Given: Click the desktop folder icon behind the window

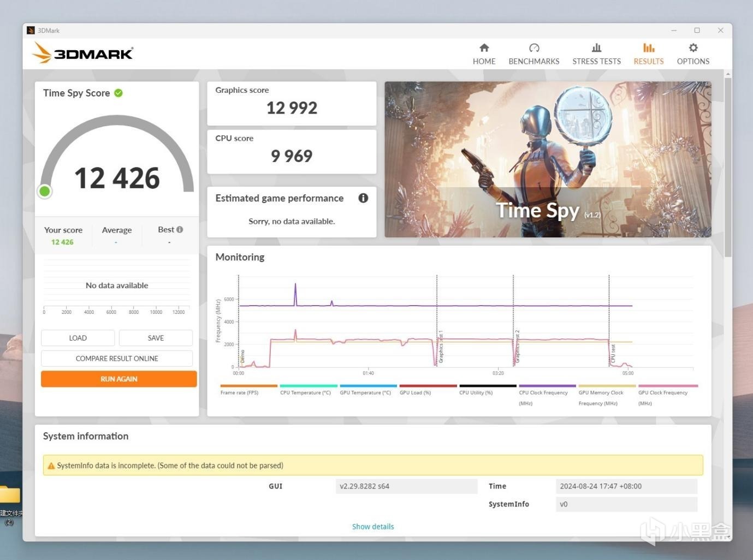Looking at the screenshot, I should pyautogui.click(x=9, y=495).
